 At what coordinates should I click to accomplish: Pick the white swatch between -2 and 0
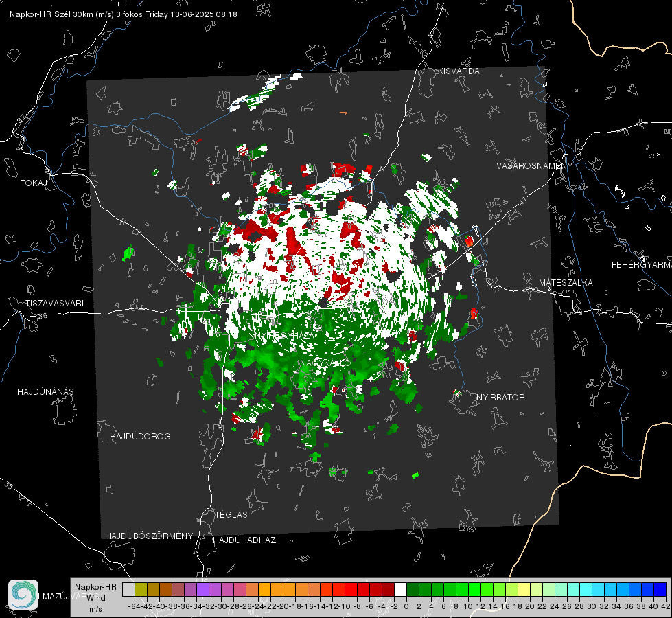pyautogui.click(x=400, y=589)
